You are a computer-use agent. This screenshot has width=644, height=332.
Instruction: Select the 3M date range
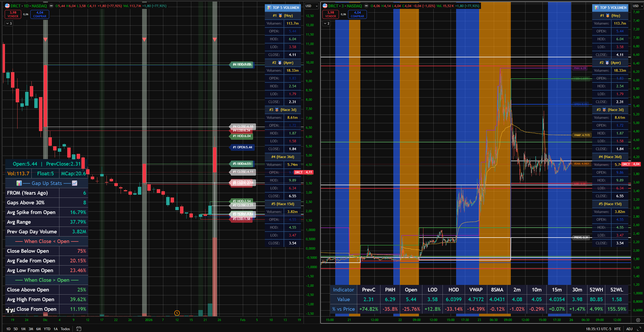click(x=31, y=329)
